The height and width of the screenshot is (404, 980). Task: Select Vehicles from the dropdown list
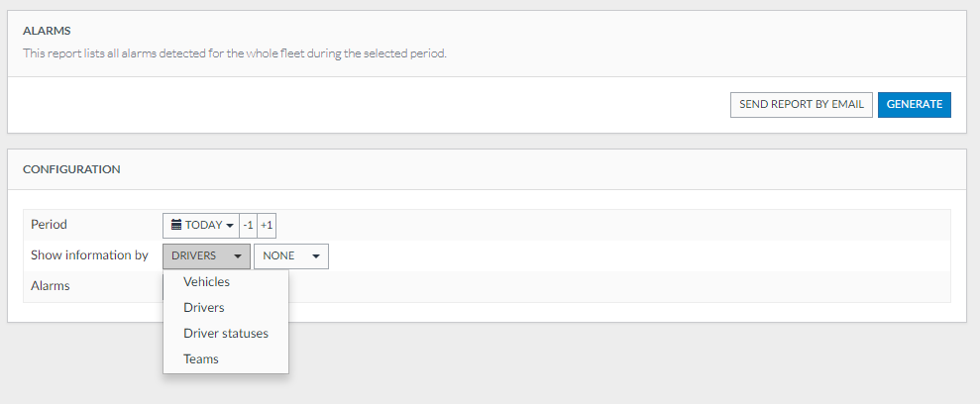pyautogui.click(x=206, y=282)
